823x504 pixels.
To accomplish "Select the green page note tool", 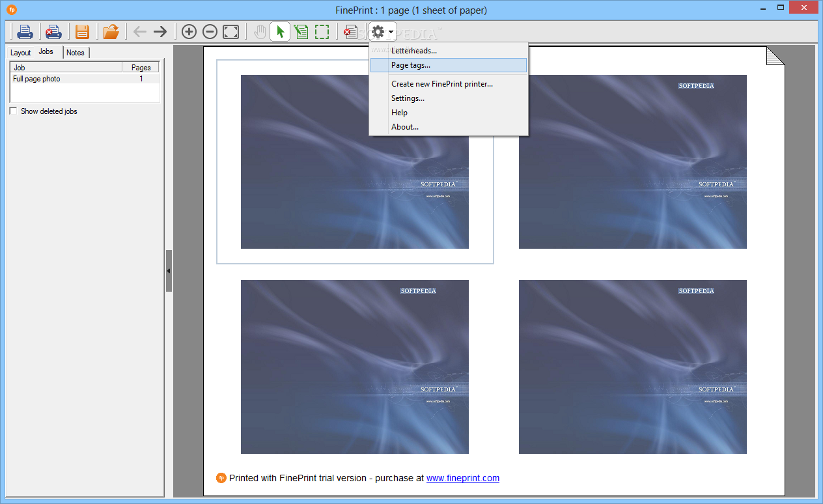I will click(301, 31).
